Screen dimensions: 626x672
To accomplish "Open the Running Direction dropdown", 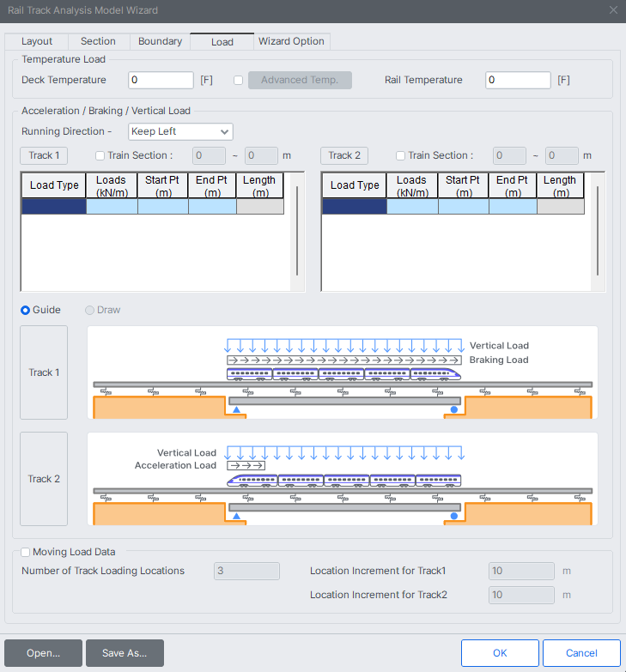I will (x=180, y=131).
